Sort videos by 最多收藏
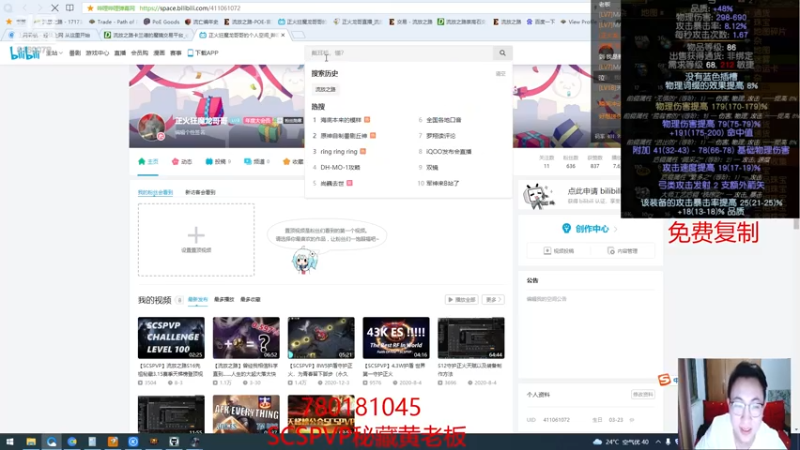The height and width of the screenshot is (450, 800). click(x=251, y=299)
